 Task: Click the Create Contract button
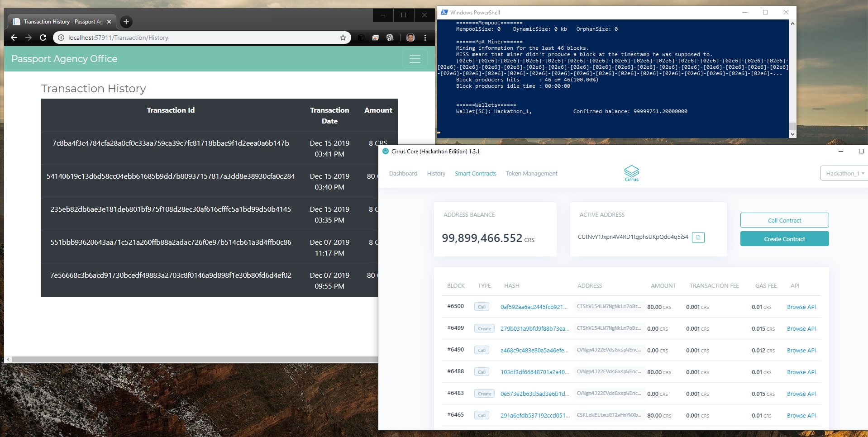coord(785,239)
